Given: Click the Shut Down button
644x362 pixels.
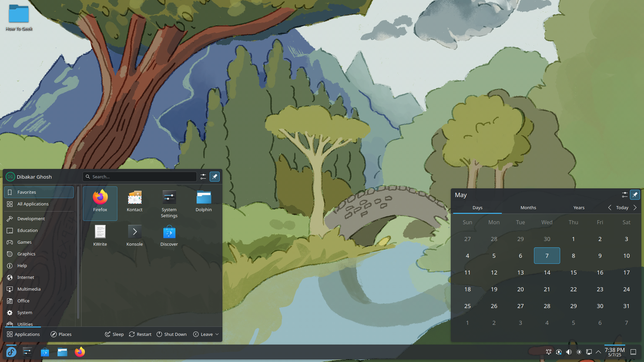Looking at the screenshot, I should pyautogui.click(x=172, y=334).
